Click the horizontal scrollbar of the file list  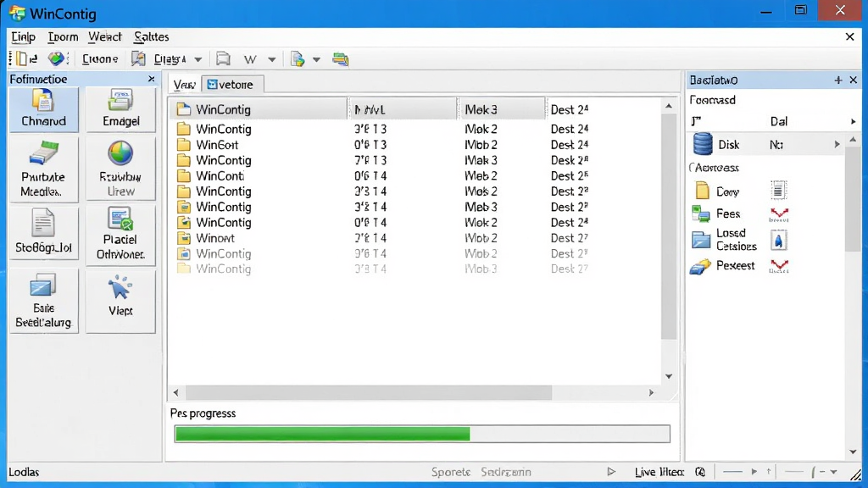[x=369, y=392]
